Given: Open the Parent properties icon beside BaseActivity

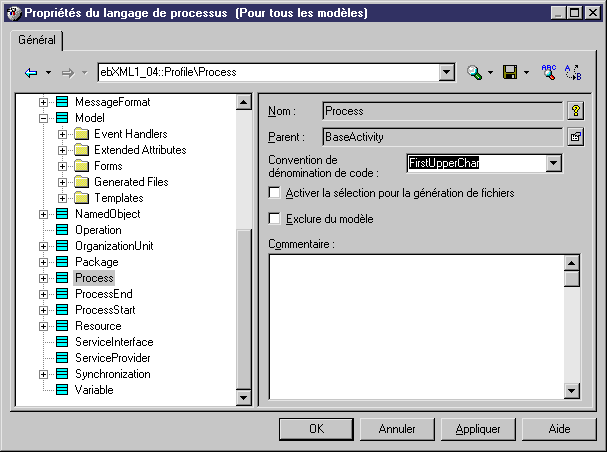Looking at the screenshot, I should (x=575, y=136).
